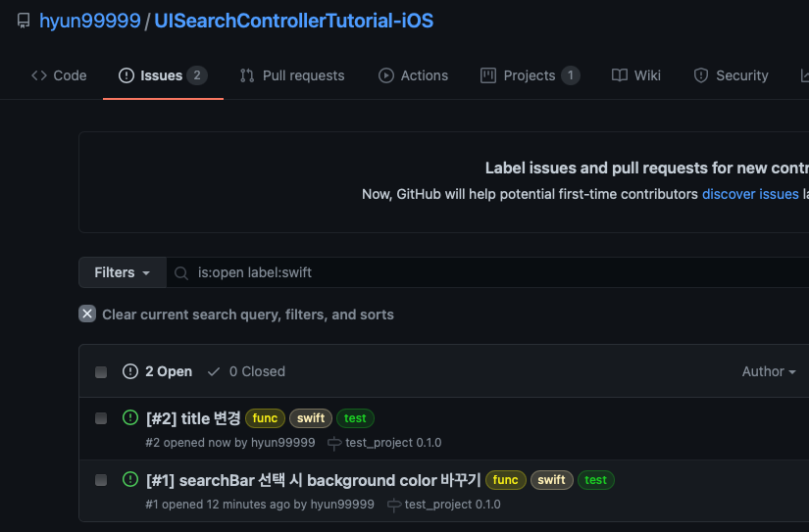Go to the Actions tab
The image size is (809, 532).
tap(413, 75)
